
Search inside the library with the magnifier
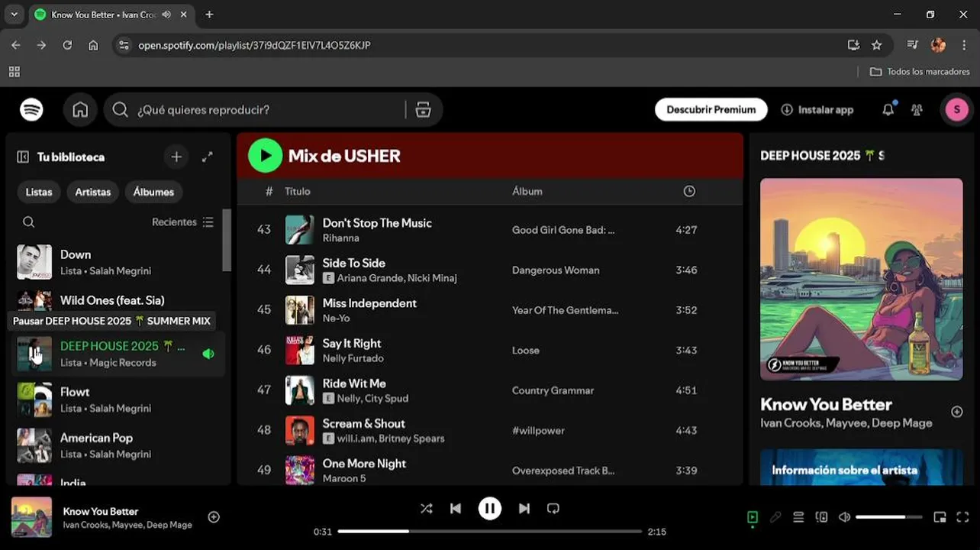[28, 222]
